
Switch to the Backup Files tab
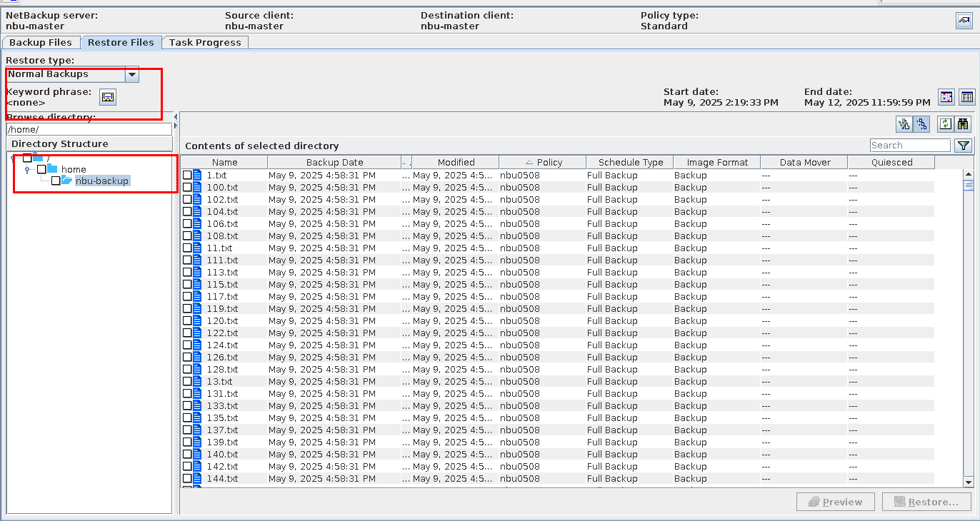pyautogui.click(x=41, y=43)
